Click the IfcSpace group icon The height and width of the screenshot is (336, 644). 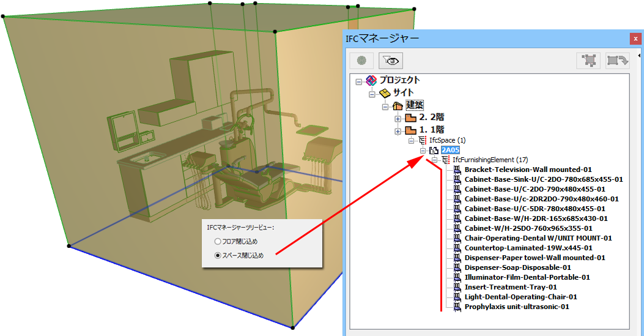[422, 141]
